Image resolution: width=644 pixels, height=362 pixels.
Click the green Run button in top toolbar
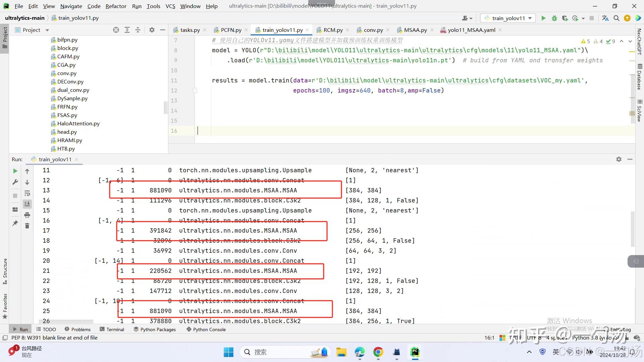pyautogui.click(x=543, y=18)
